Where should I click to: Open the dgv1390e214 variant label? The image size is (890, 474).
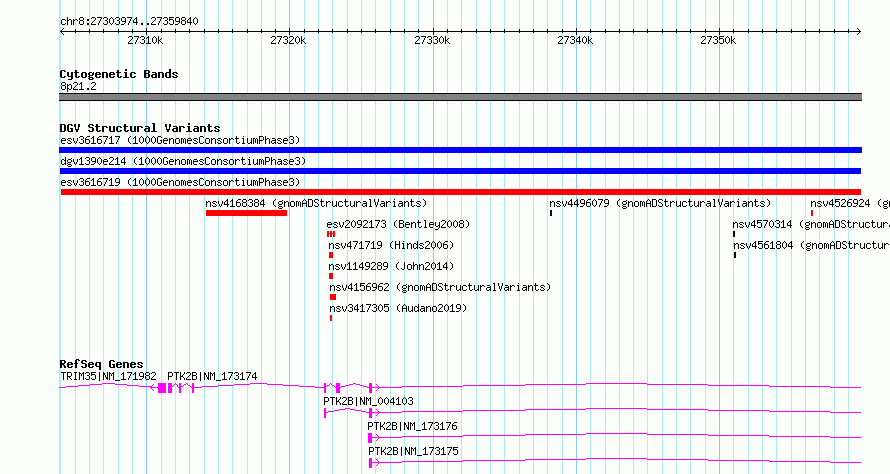point(183,161)
